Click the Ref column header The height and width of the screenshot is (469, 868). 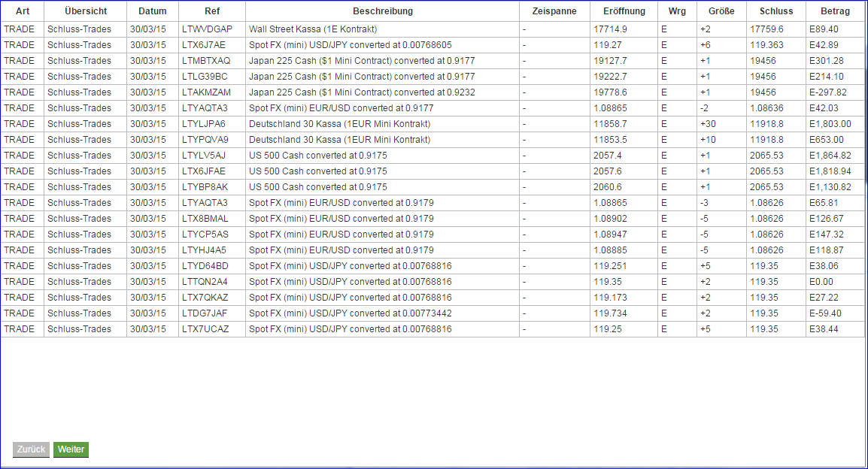pos(212,11)
